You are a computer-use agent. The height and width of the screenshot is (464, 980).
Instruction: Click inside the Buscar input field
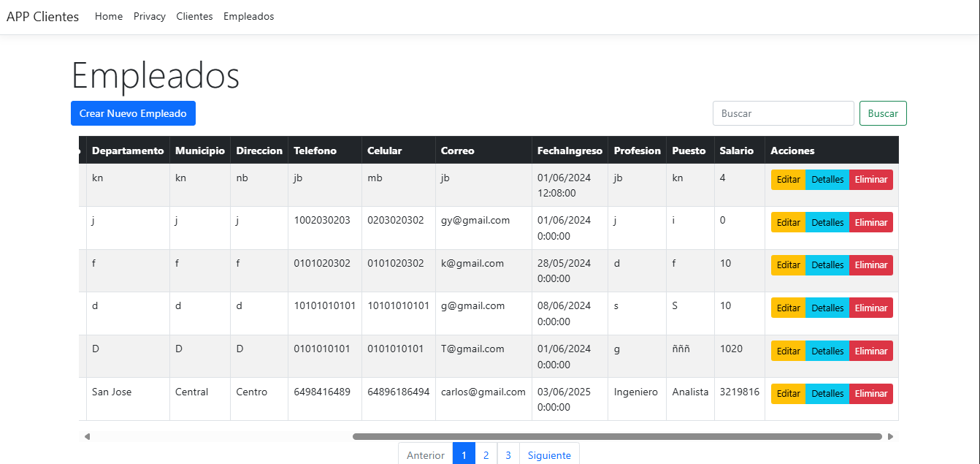pyautogui.click(x=783, y=113)
